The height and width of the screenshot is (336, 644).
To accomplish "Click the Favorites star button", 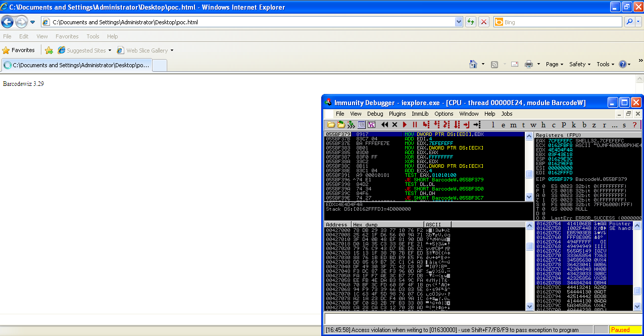I will tap(19, 51).
